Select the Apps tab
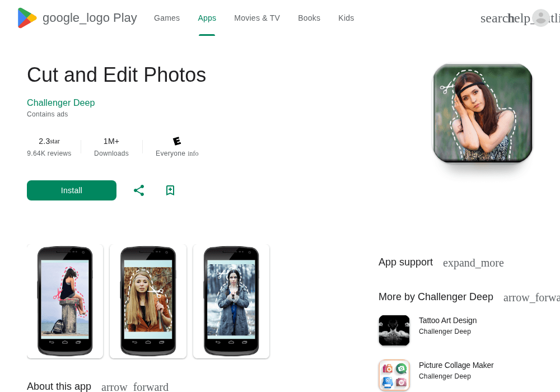Screen dimensions: 560x392 [207, 18]
